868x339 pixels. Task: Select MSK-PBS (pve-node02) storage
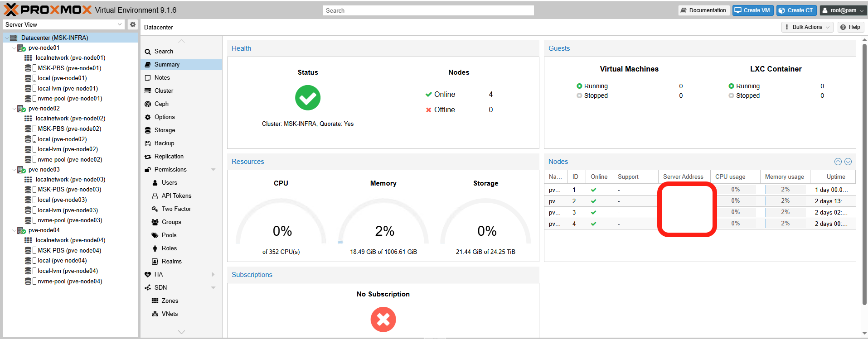pyautogui.click(x=69, y=129)
